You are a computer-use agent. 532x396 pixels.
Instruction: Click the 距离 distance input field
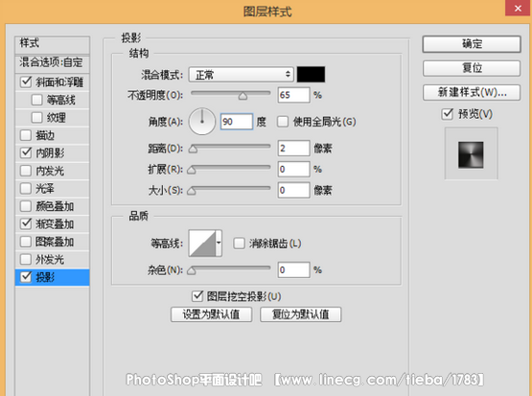pyautogui.click(x=293, y=149)
